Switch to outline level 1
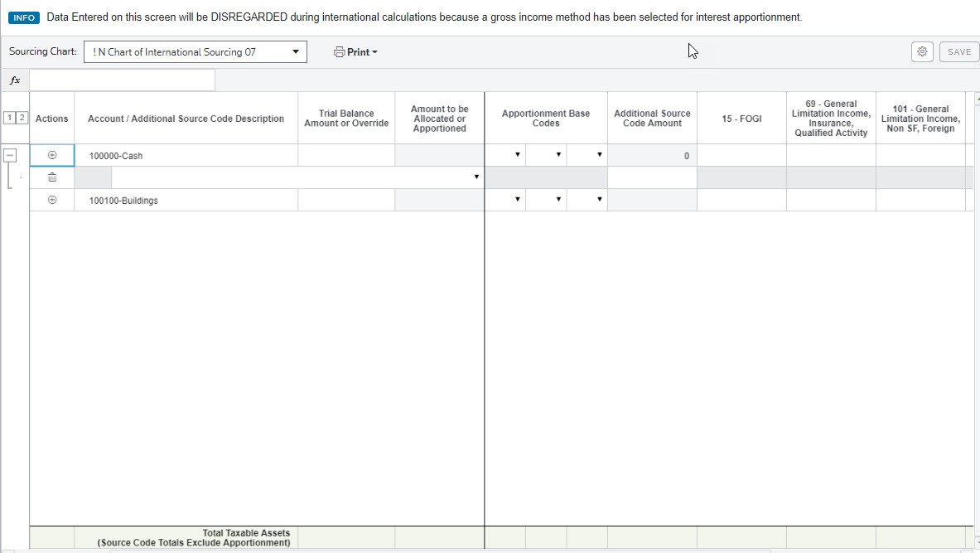 click(x=9, y=119)
